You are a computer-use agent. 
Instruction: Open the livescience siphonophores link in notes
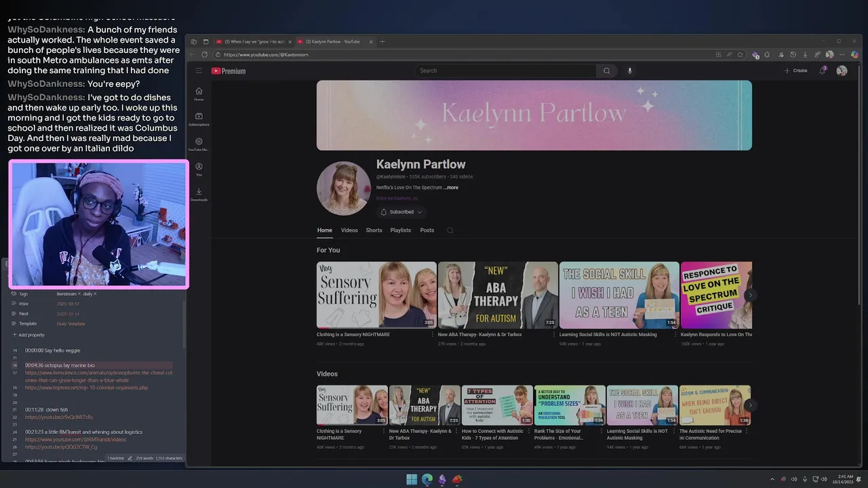coord(99,376)
